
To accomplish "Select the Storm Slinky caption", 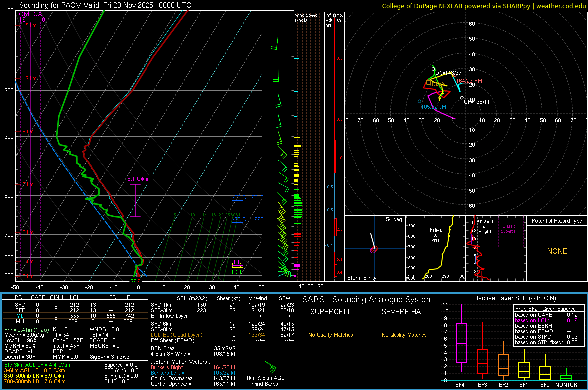I will pos(361,278).
